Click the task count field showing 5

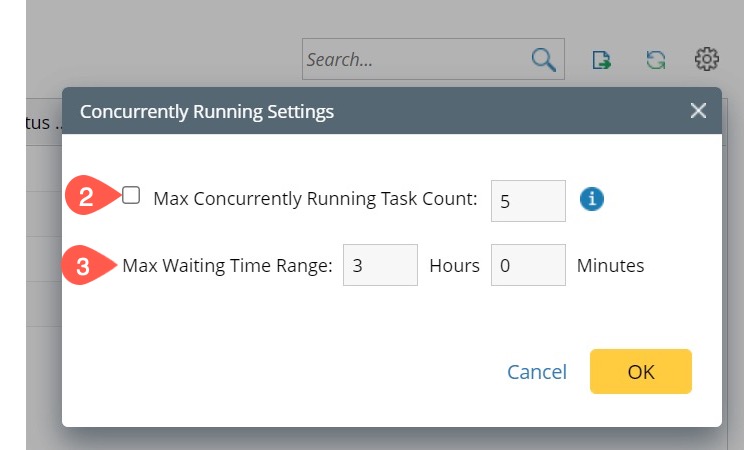[x=528, y=201]
